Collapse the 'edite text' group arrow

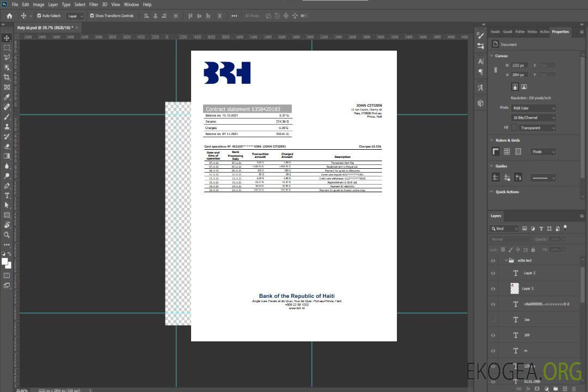[505, 260]
